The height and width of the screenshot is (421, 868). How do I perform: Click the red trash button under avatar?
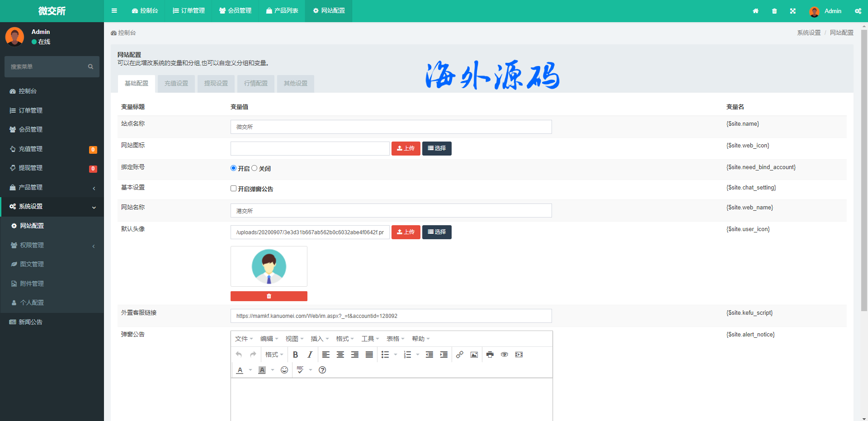269,296
